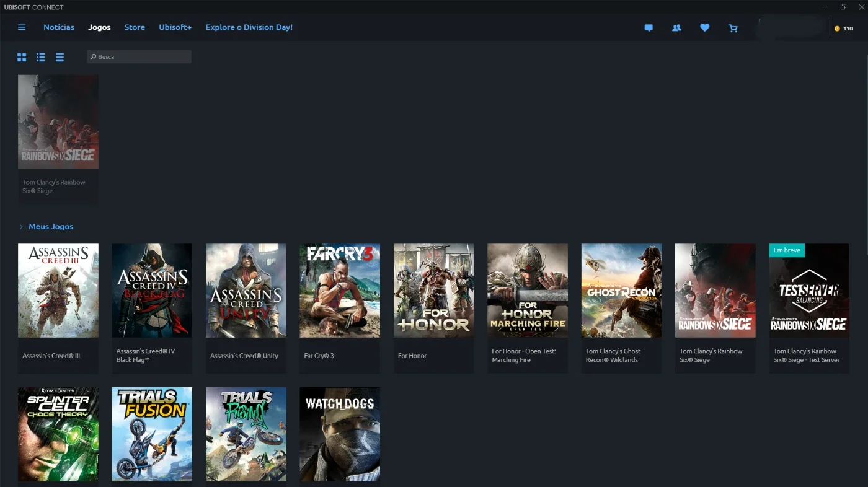This screenshot has width=868, height=487.
Task: Select the Far Cry 3 game cover
Action: point(340,291)
